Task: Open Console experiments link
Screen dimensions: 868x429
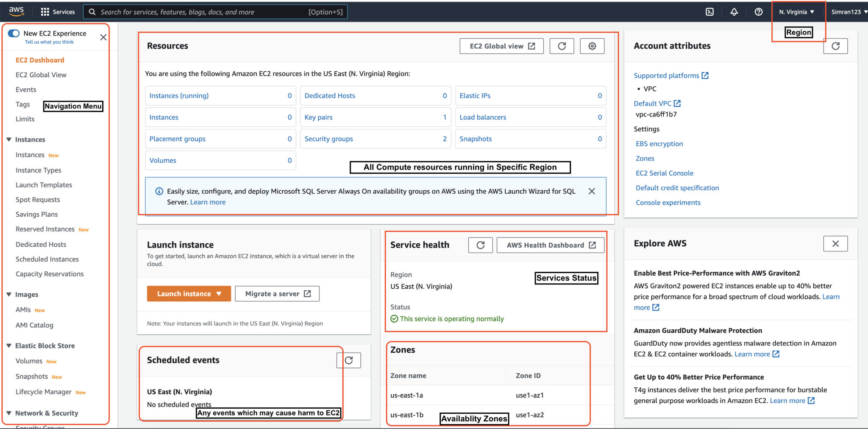Action: pos(668,203)
